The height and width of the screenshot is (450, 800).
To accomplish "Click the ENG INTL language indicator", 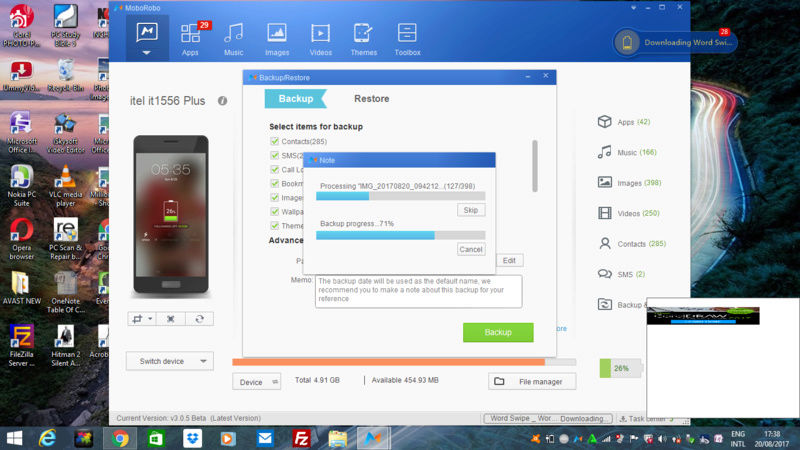I will point(738,439).
